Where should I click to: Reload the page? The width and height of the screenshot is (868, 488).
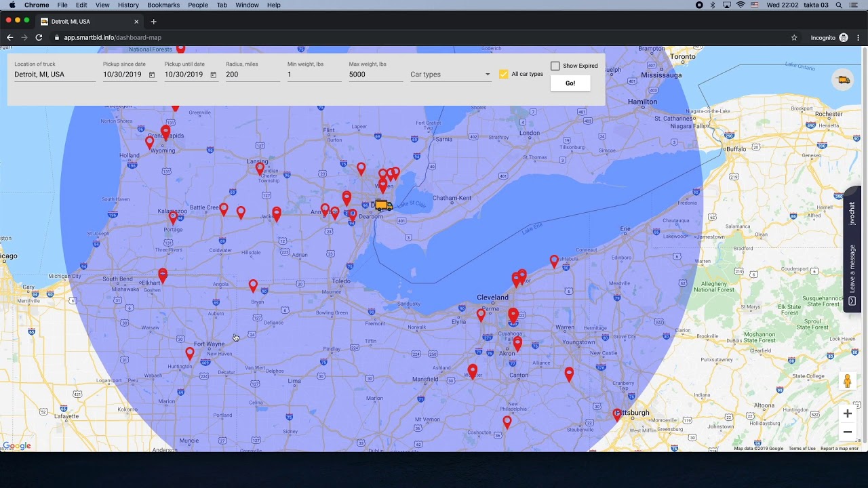click(x=39, y=38)
